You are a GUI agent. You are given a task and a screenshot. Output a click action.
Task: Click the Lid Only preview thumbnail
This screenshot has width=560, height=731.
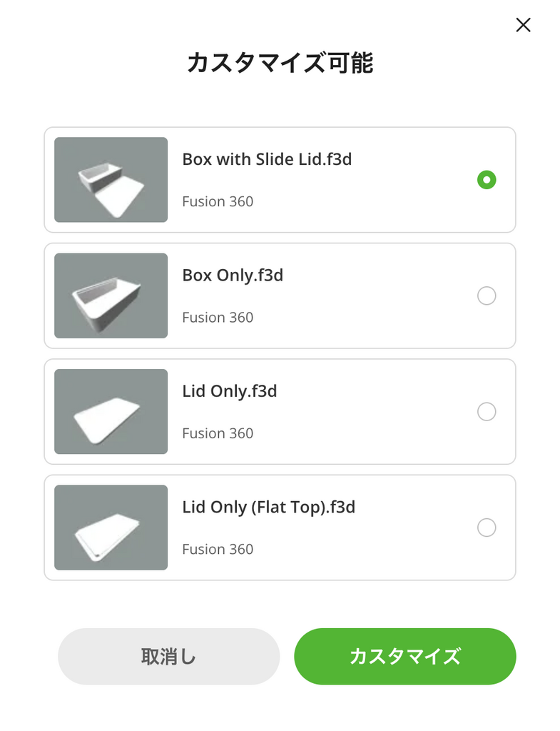(x=111, y=412)
